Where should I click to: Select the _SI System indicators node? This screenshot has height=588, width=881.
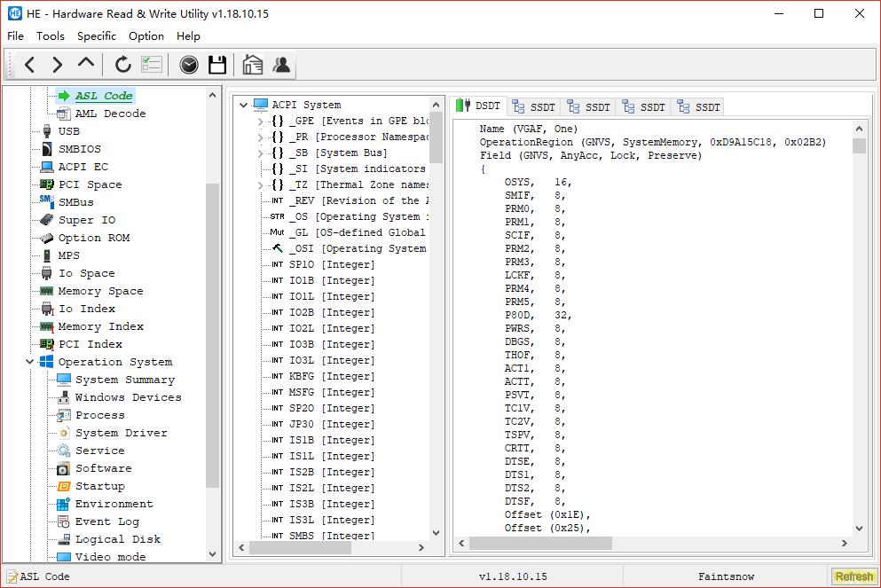pyautogui.click(x=357, y=169)
